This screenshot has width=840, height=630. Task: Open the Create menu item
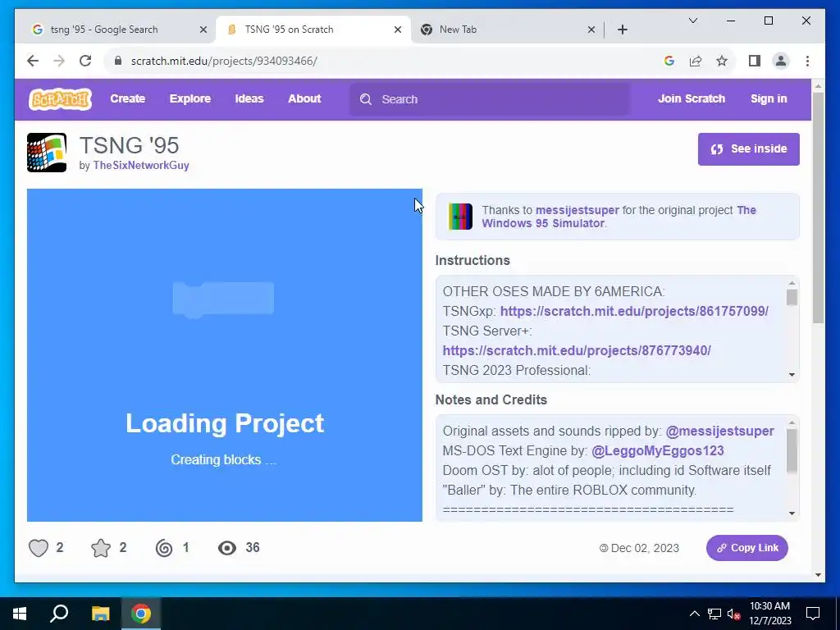coord(127,99)
